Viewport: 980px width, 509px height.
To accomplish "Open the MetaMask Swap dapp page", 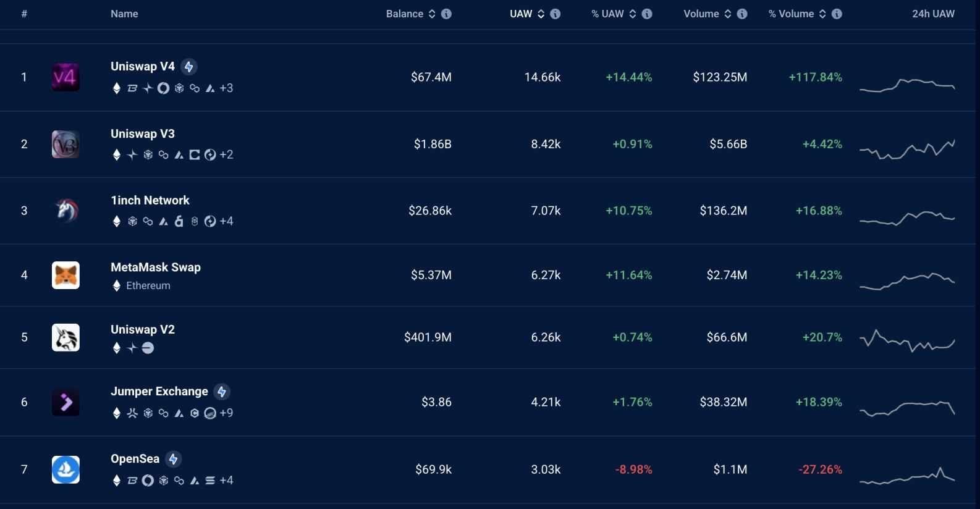I will [x=156, y=267].
